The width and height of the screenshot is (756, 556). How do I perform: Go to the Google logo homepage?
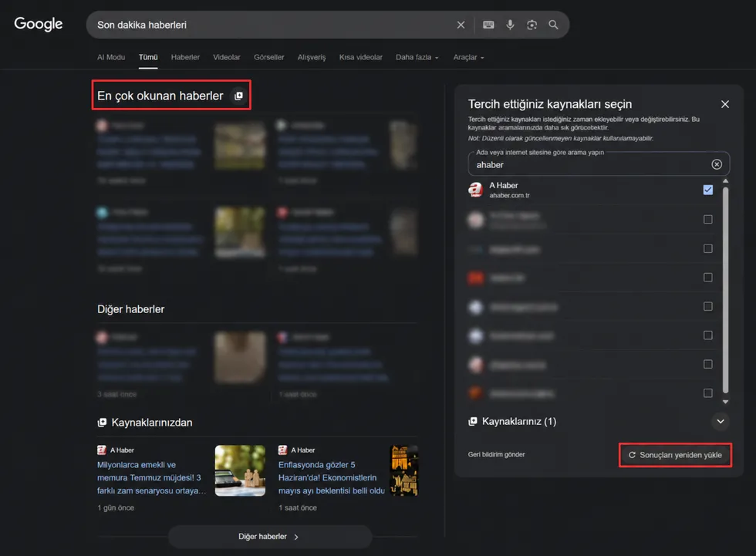click(x=38, y=24)
